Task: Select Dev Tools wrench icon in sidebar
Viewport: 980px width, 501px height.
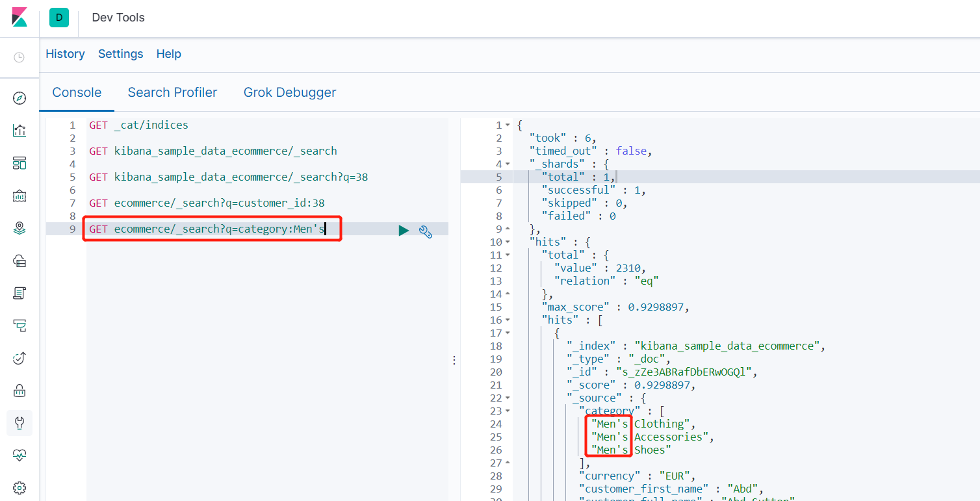Action: pos(19,423)
